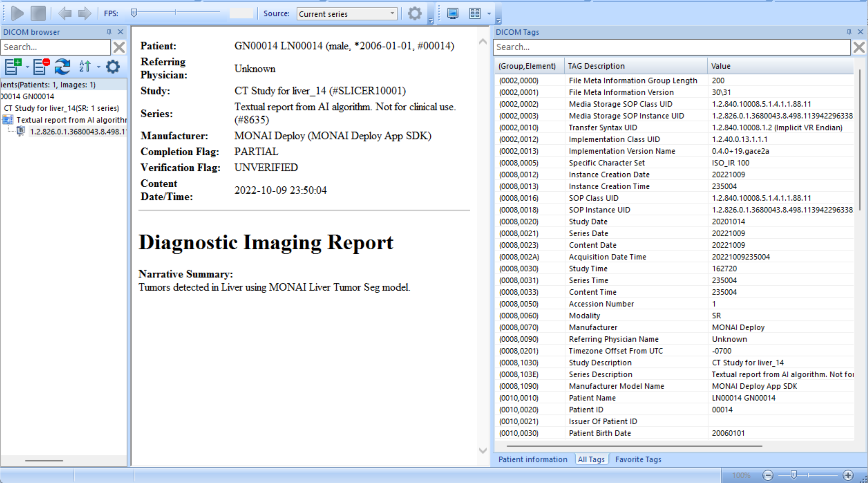Click the zoom in plus button
Image resolution: width=868 pixels, height=483 pixels.
click(x=848, y=475)
